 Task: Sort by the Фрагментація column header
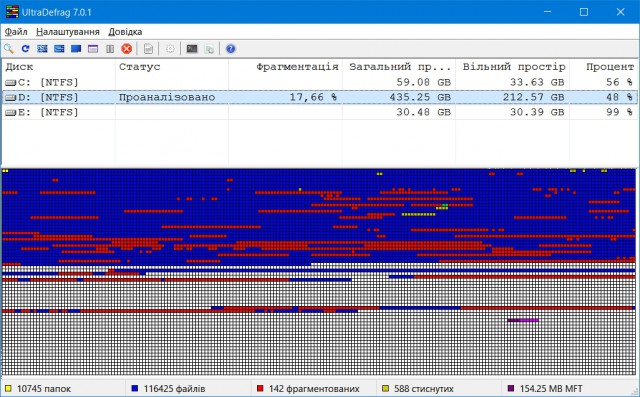[285, 67]
